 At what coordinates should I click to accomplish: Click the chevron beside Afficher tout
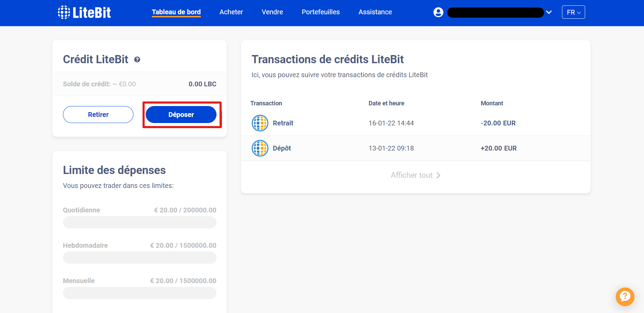click(438, 175)
